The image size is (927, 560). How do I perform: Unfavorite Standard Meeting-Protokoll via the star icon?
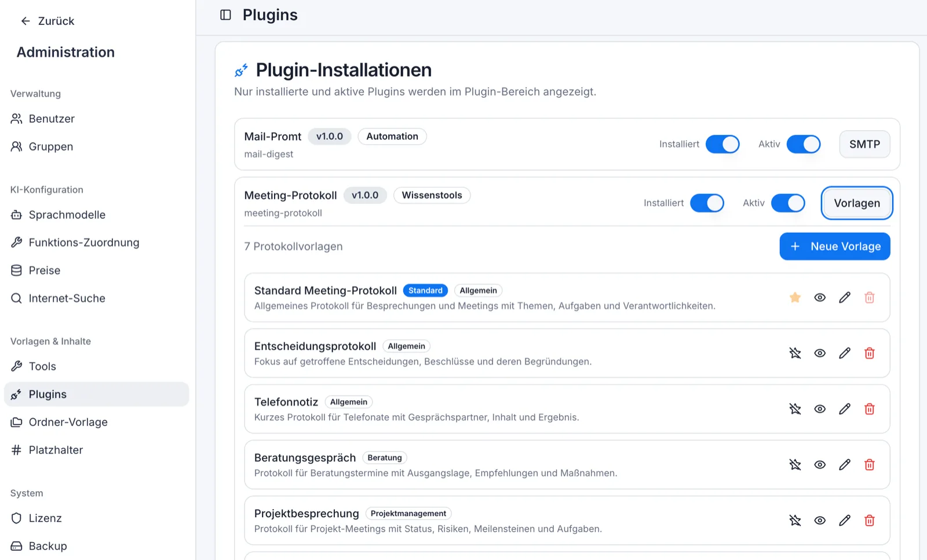click(794, 297)
